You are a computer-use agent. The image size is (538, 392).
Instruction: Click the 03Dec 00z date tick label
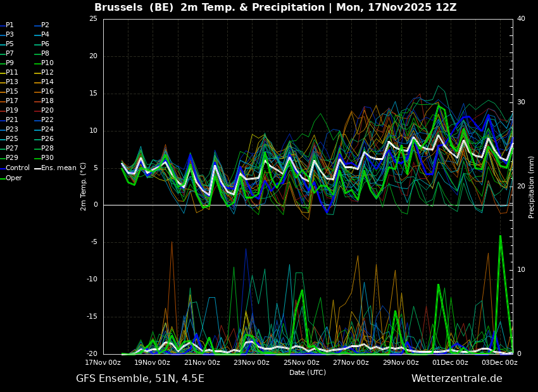(x=499, y=362)
